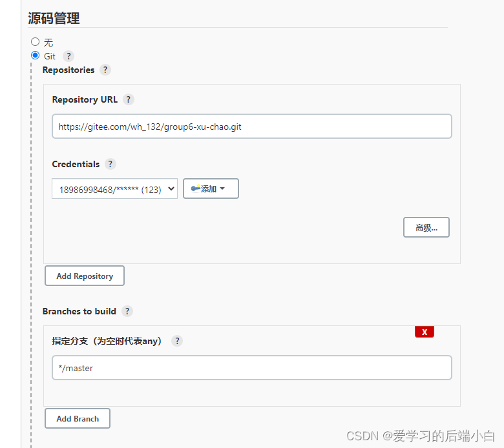504x448 pixels.
Task: Click the */master branch field
Action: pos(252,368)
